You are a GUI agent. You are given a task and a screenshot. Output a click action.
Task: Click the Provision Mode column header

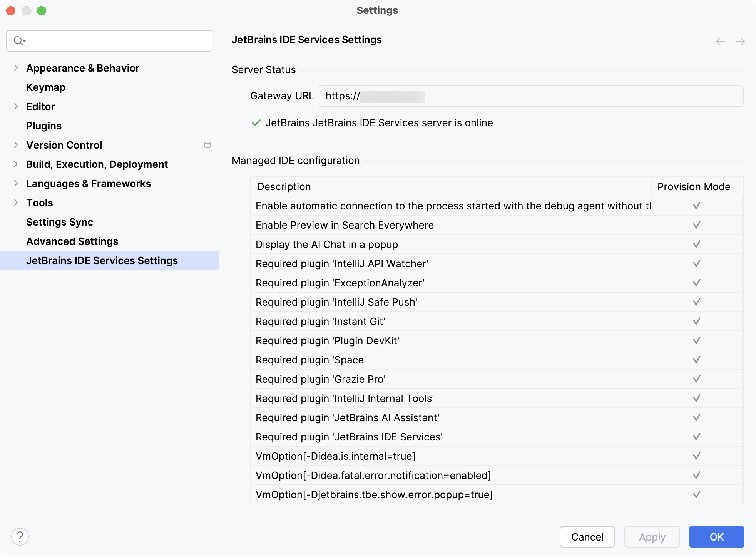coord(697,187)
